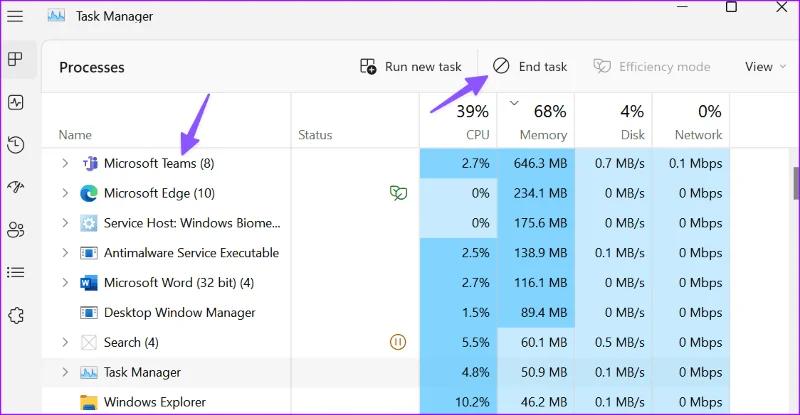Open the Performance sidebar icon
The height and width of the screenshot is (415, 800).
(x=16, y=103)
